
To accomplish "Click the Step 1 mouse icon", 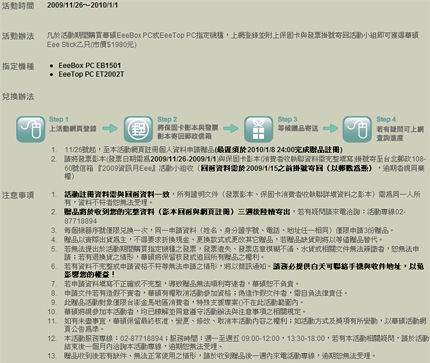I will click(x=31, y=129).
